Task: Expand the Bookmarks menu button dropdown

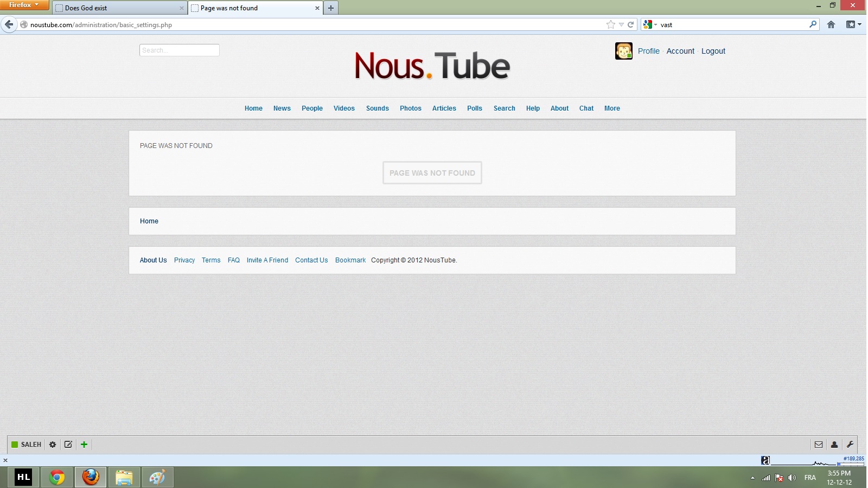Action: [853, 24]
